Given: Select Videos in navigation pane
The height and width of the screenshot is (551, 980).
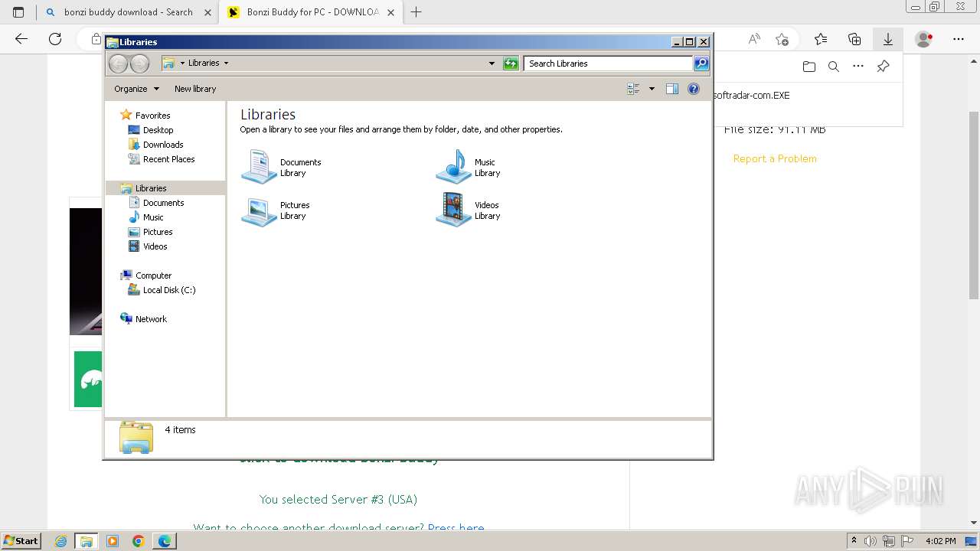Looking at the screenshot, I should [155, 246].
